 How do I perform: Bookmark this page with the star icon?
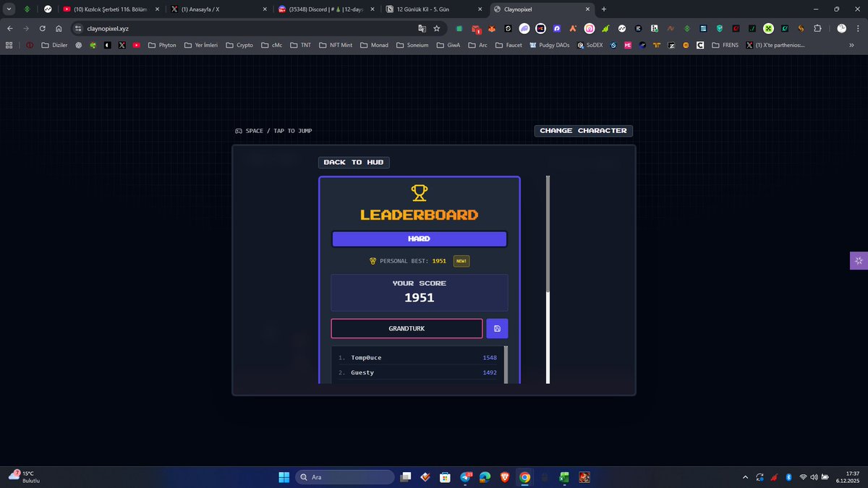pos(436,28)
